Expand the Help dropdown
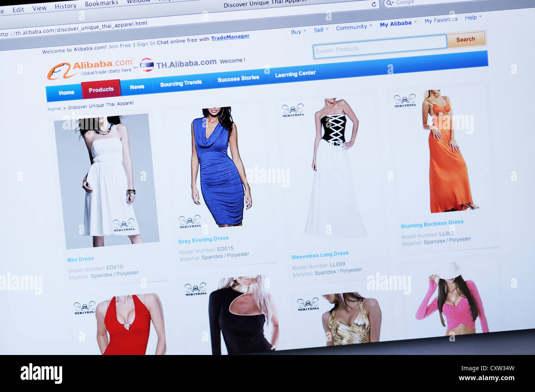Viewport: 535px width, 392px height. click(x=473, y=17)
